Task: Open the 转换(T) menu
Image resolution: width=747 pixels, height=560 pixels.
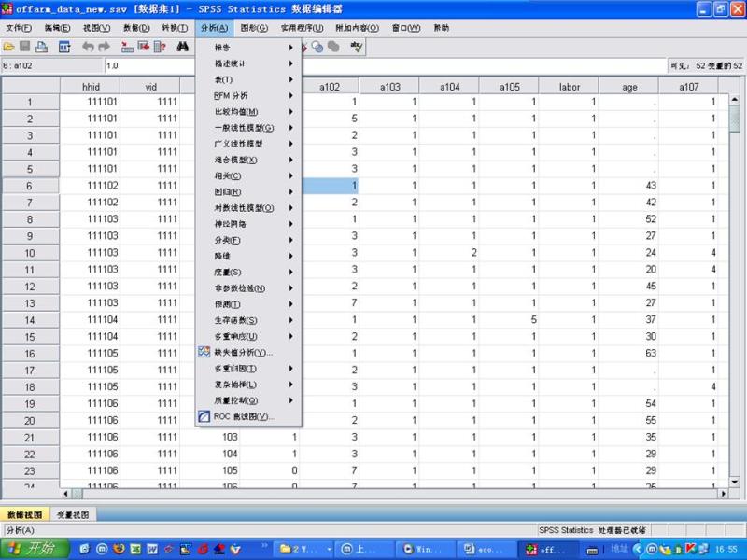Action: pyautogui.click(x=175, y=28)
